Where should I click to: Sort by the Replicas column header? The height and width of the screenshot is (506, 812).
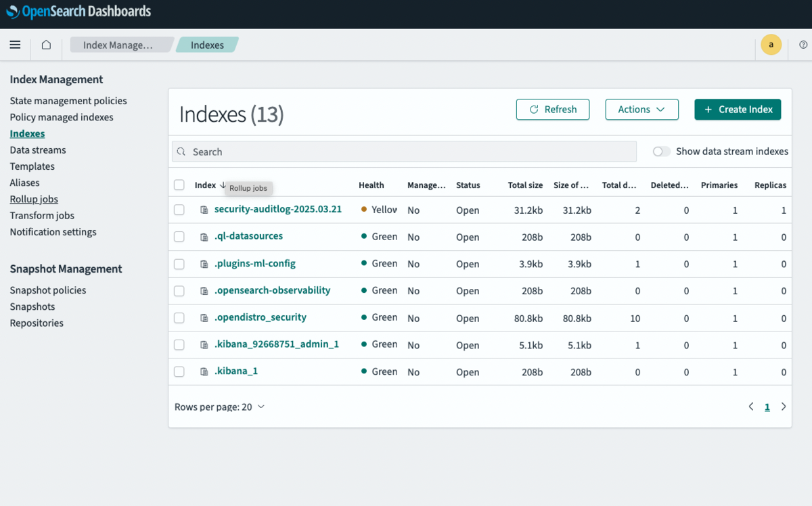click(770, 185)
